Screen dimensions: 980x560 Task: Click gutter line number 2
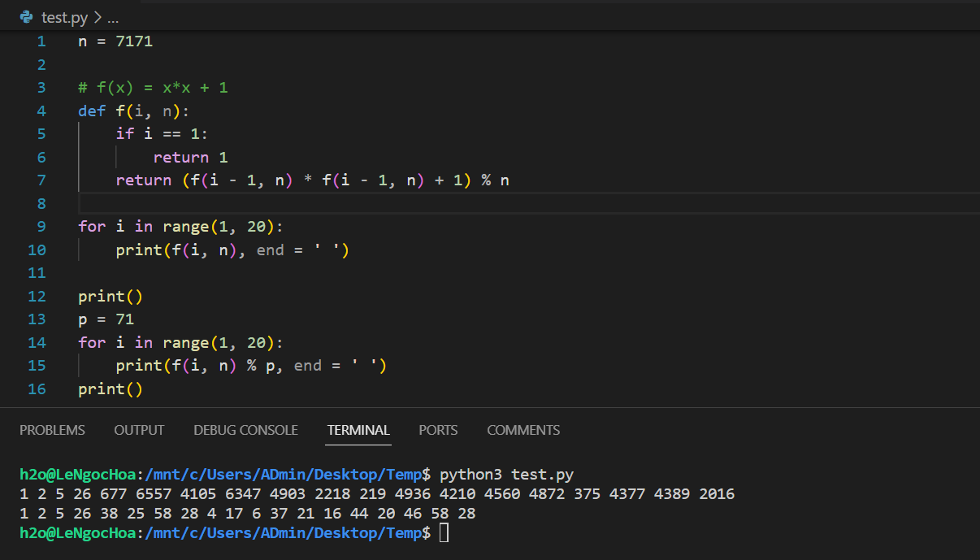click(41, 64)
